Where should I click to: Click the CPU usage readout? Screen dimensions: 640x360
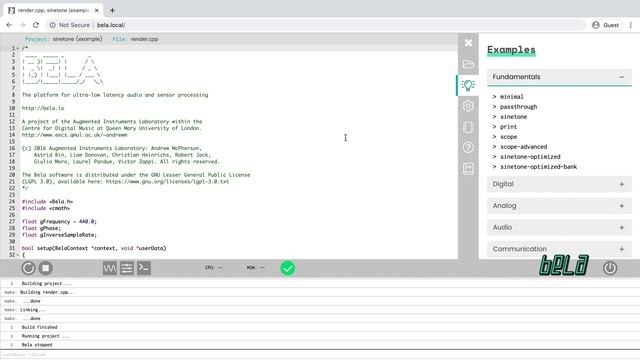[214, 268]
